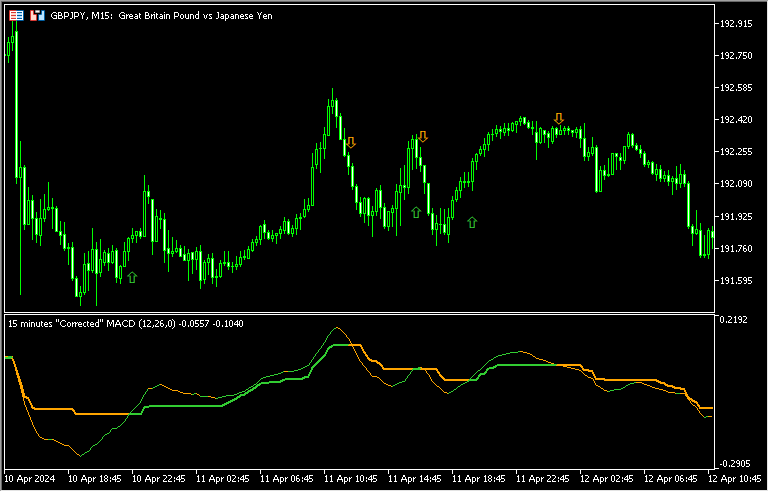Click the 12 Apr 10:45 time marker
This screenshot has width=769, height=492.
coord(735,479)
